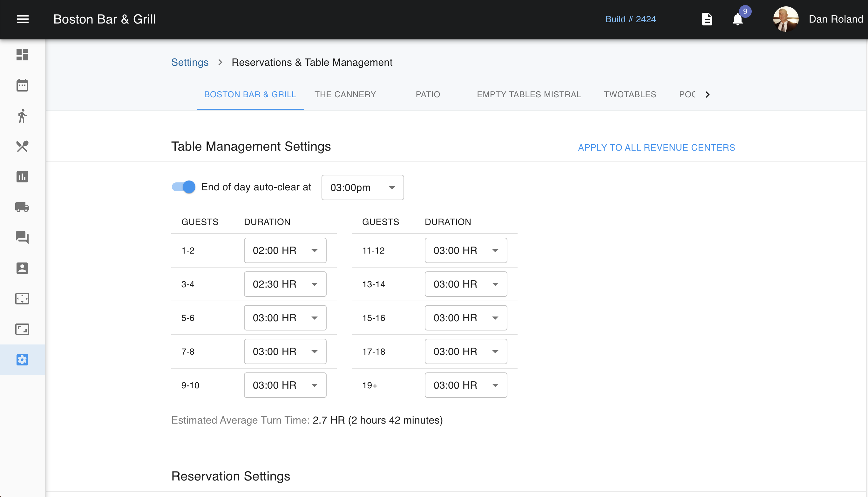Open the calendar reservations sidebar icon

point(22,85)
